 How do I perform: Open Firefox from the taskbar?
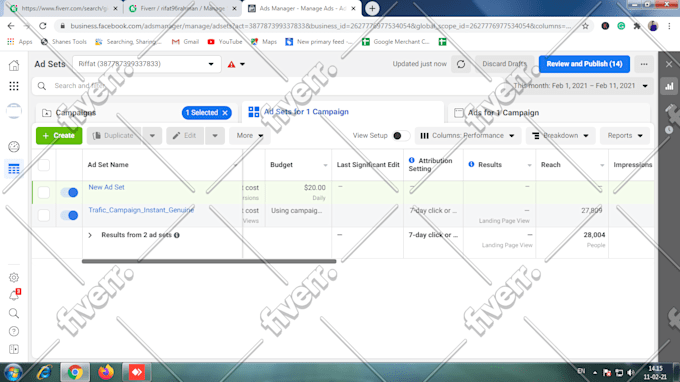click(106, 372)
